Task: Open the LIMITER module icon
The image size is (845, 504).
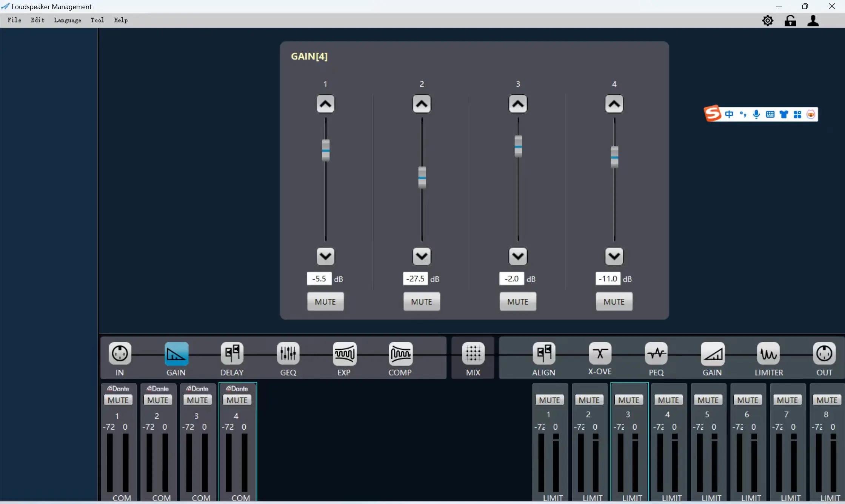Action: (x=768, y=353)
